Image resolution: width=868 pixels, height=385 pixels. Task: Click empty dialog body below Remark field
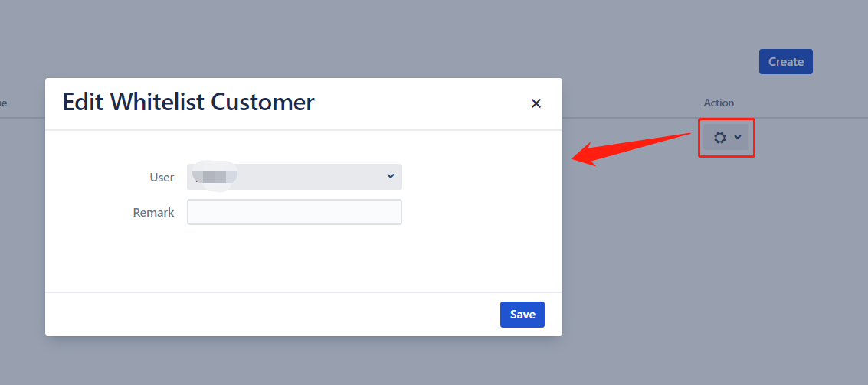pos(303,258)
